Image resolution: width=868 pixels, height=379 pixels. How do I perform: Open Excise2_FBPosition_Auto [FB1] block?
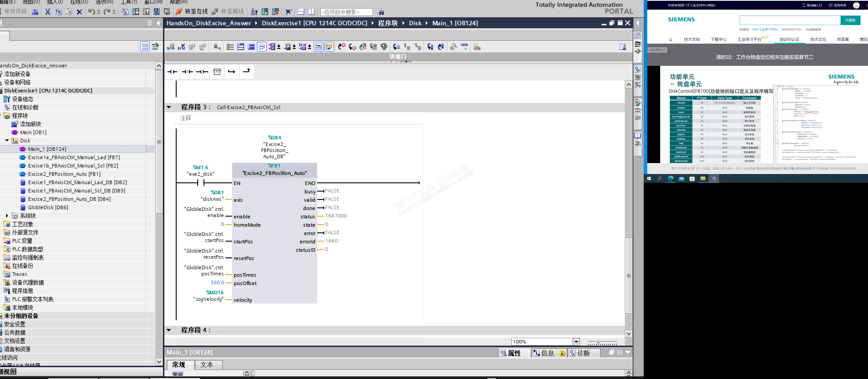tap(64, 174)
